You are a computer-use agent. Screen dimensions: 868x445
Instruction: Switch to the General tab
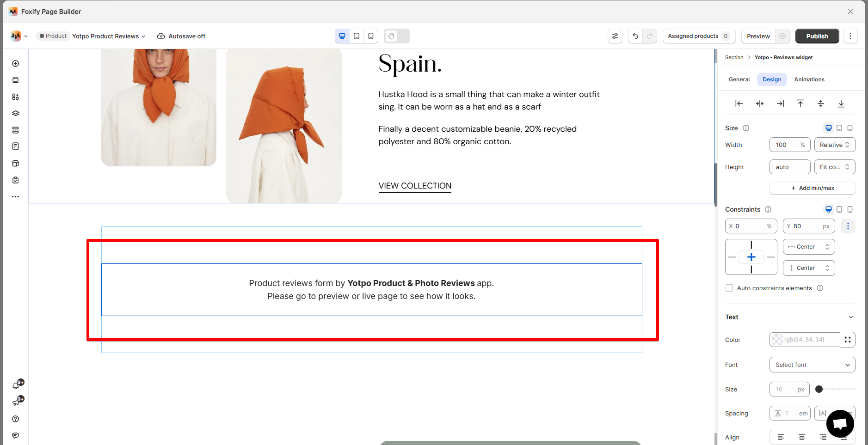click(739, 79)
